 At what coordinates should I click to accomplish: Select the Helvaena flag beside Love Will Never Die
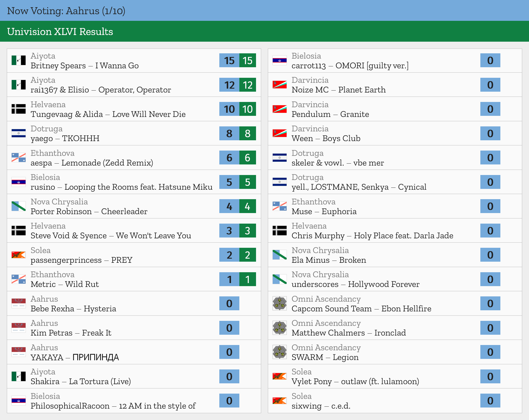(19, 109)
